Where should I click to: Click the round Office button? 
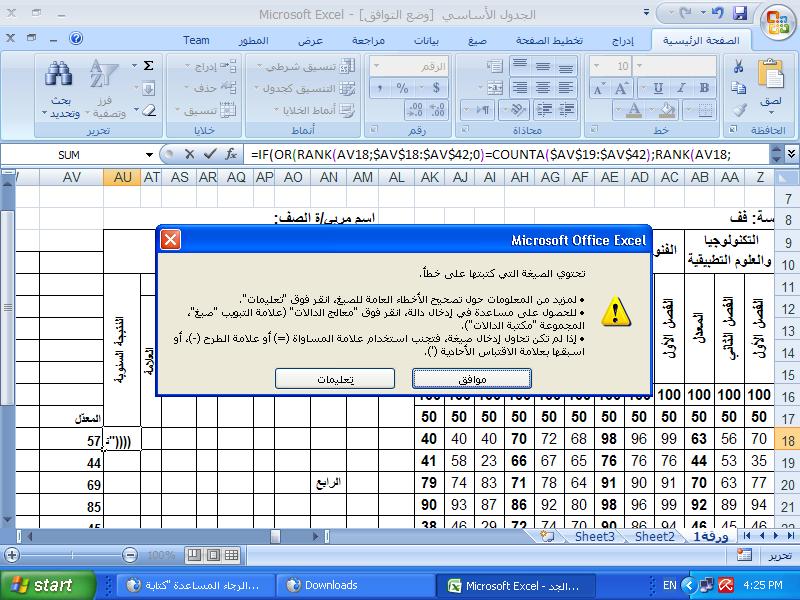coord(777,22)
